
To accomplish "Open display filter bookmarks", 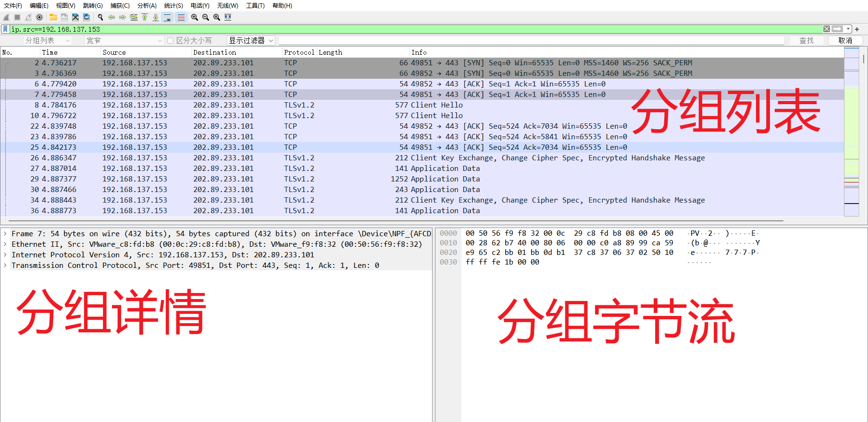I will (x=5, y=29).
